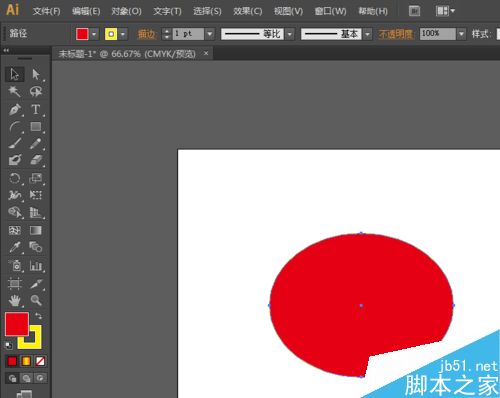Open the Arrange Documents dropdown
This screenshot has height=398, width=500.
(x=445, y=11)
